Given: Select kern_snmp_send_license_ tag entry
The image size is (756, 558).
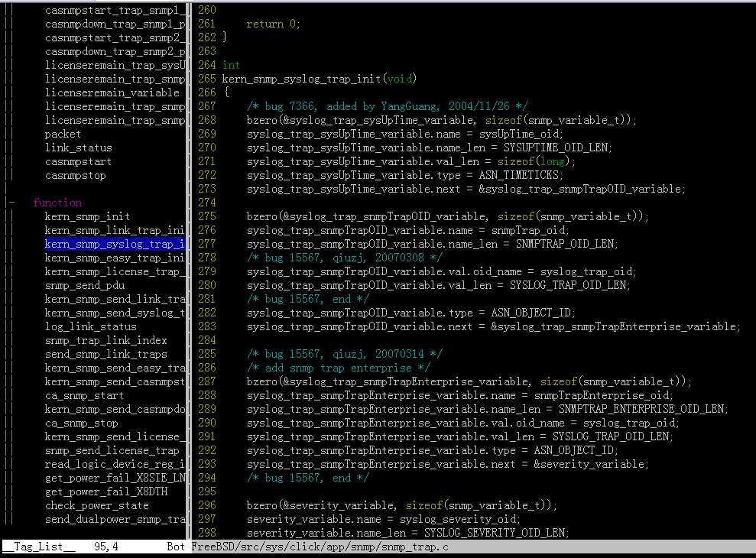Looking at the screenshot, I should coord(115,436).
